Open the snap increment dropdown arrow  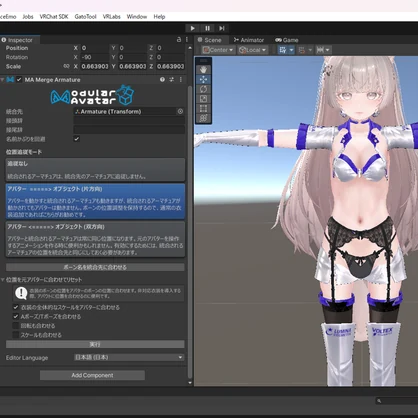[327, 50]
